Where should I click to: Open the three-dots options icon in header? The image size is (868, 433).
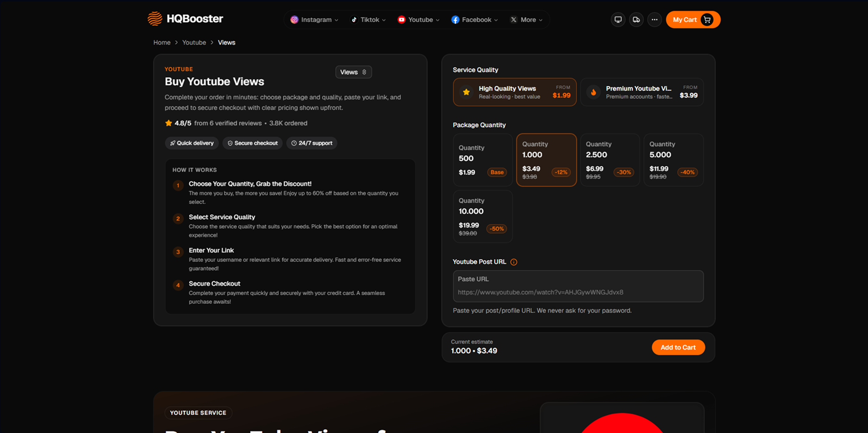[655, 20]
